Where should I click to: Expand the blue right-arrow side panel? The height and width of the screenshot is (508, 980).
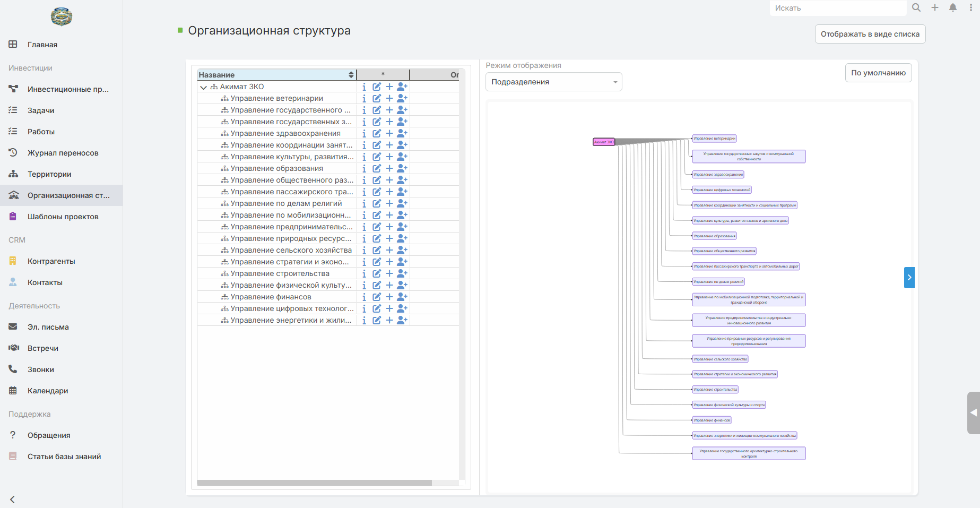tap(909, 278)
